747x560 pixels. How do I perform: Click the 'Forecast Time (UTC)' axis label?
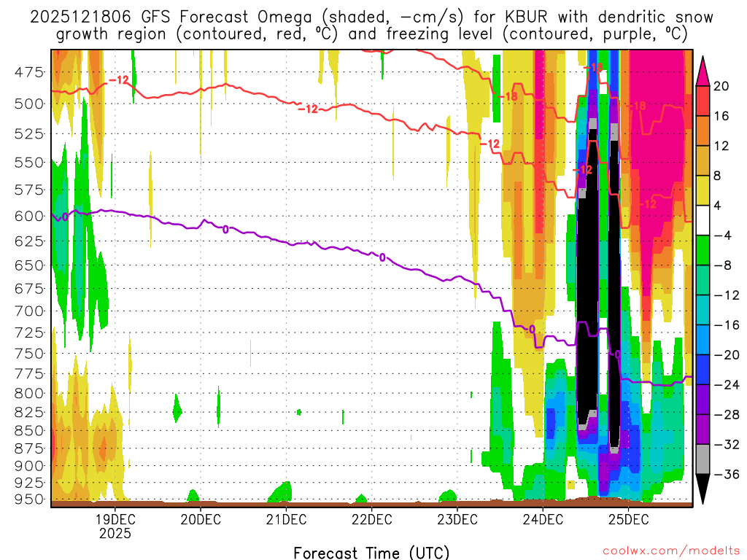point(371,553)
